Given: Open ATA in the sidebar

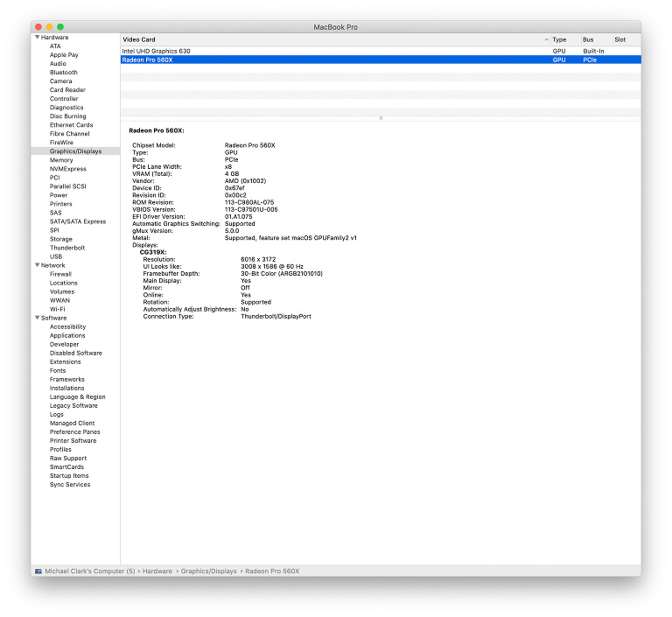Looking at the screenshot, I should pyautogui.click(x=55, y=46).
